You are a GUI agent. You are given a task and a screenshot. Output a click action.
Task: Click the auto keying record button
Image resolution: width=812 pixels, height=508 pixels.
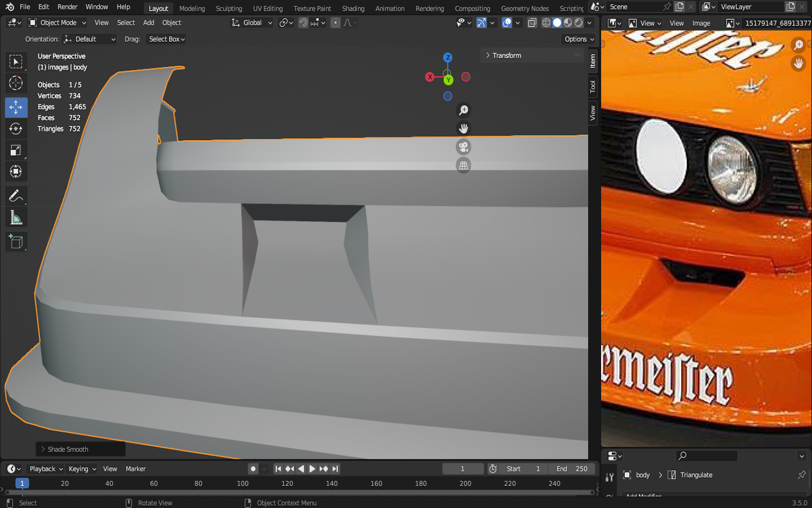click(x=253, y=468)
